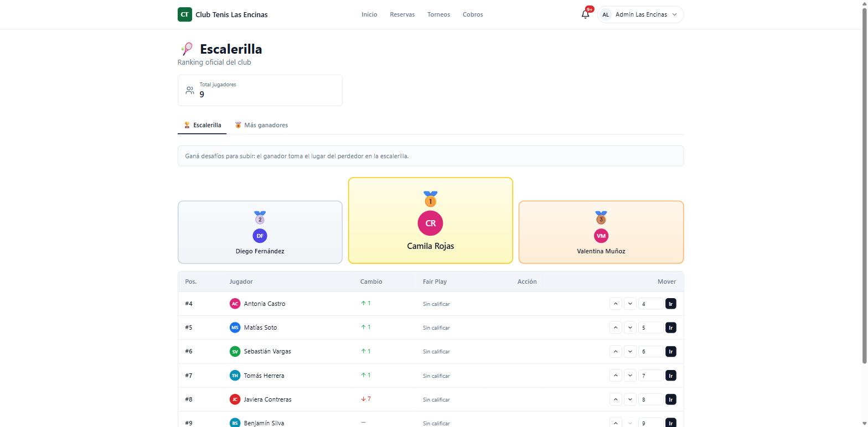Click the CR avatar of Camila Rojas

click(x=430, y=223)
